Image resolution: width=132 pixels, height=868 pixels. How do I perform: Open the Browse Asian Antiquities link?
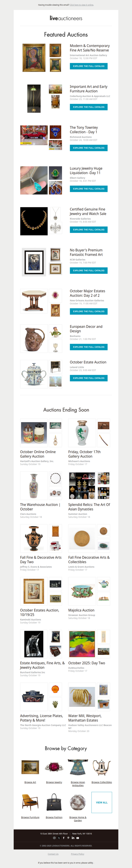tap(78, 784)
